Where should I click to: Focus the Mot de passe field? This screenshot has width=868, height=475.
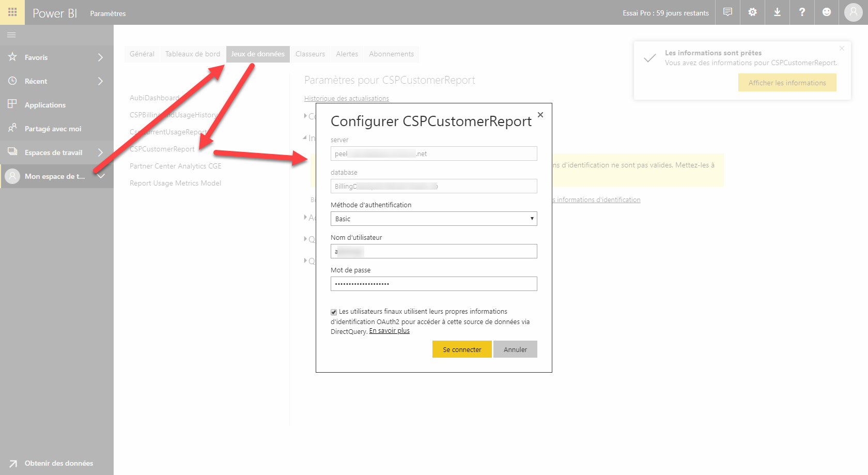(x=434, y=284)
